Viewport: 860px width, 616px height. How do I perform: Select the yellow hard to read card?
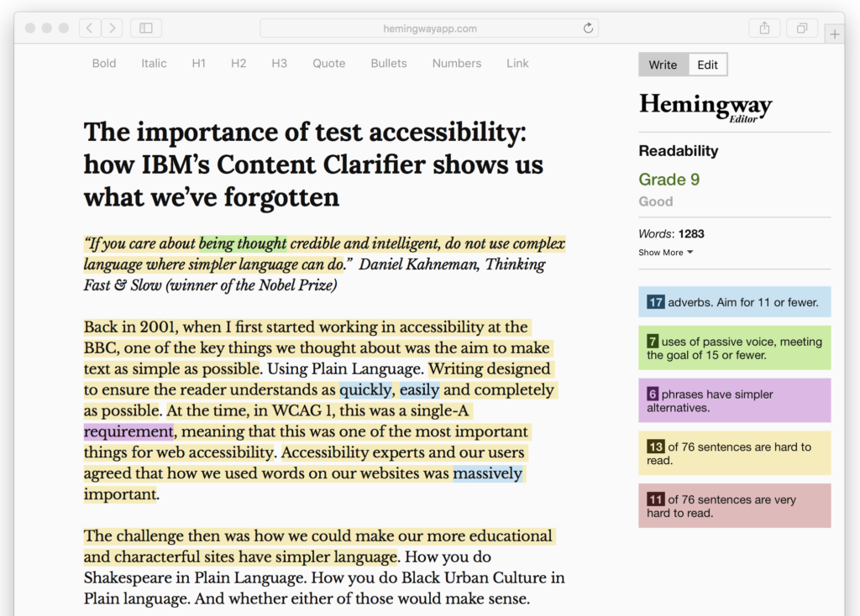[x=734, y=453]
